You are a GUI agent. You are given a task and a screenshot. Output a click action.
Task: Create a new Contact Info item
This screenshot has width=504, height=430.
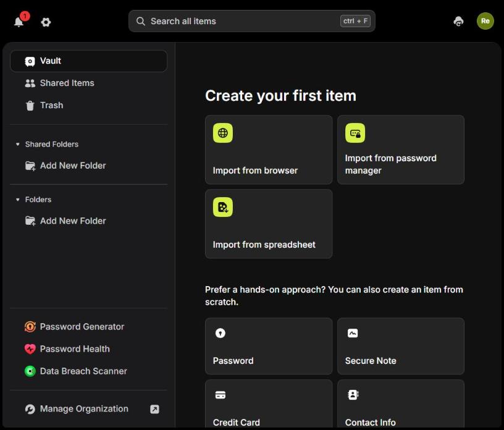pyautogui.click(x=401, y=404)
